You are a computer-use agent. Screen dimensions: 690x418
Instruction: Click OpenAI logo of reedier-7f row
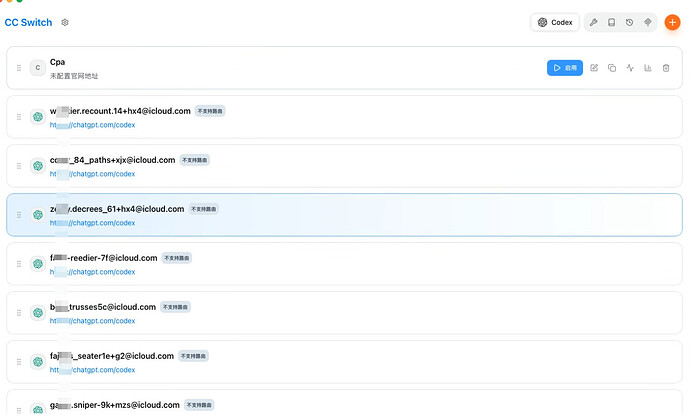(38, 264)
